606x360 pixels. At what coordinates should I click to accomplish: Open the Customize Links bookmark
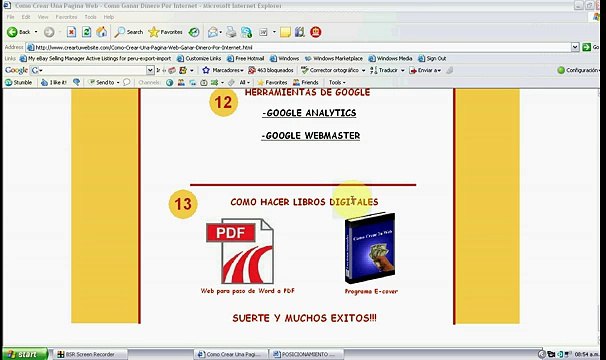(x=199, y=58)
